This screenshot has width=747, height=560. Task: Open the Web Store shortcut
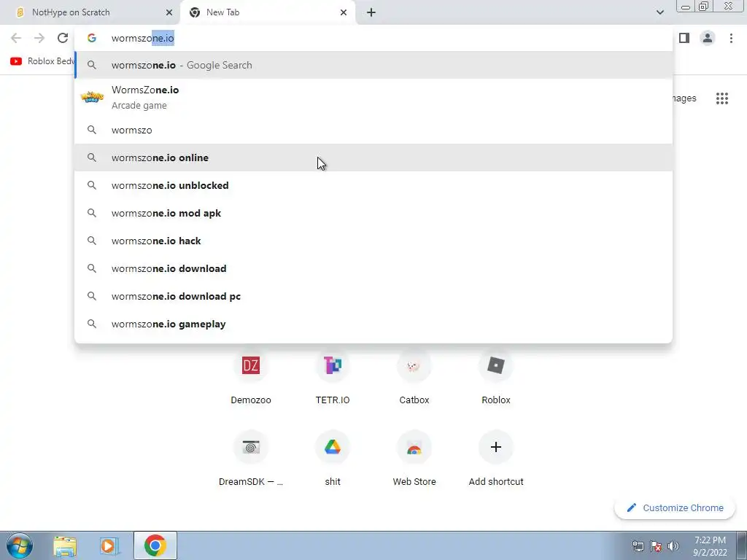coord(414,458)
